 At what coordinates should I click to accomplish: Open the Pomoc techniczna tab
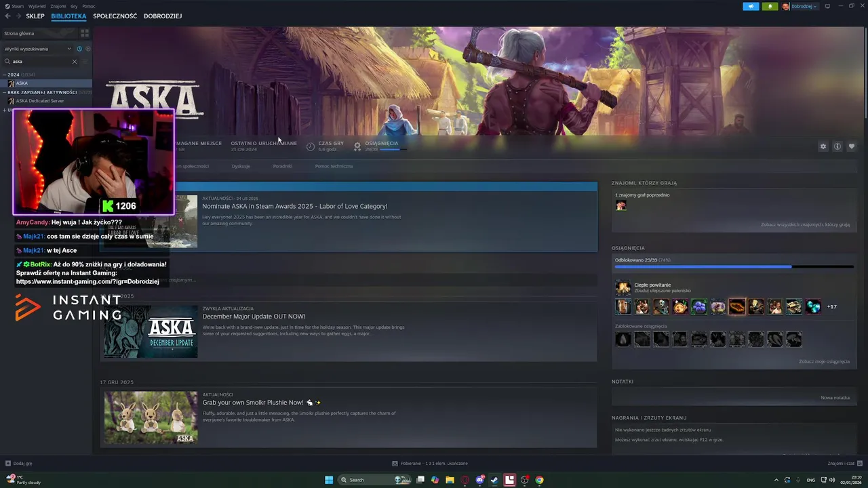[x=334, y=166]
